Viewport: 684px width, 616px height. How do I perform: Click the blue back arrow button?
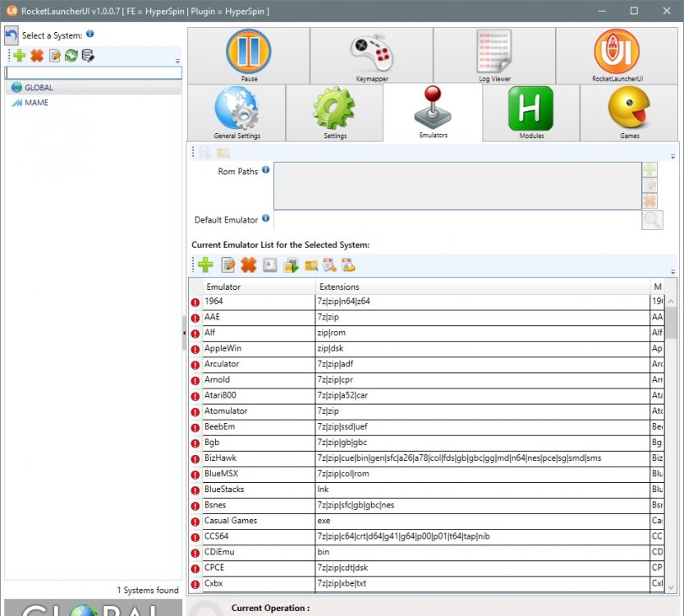pos(11,36)
